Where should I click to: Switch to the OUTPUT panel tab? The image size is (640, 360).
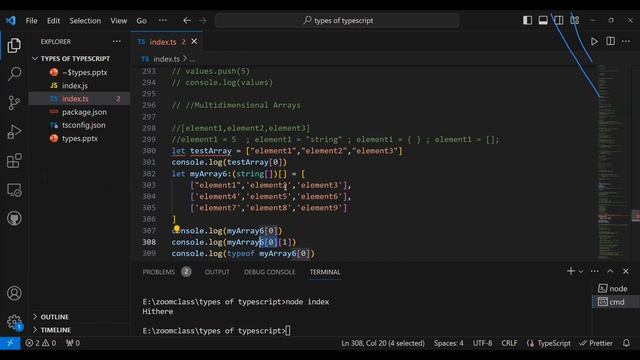(x=217, y=272)
